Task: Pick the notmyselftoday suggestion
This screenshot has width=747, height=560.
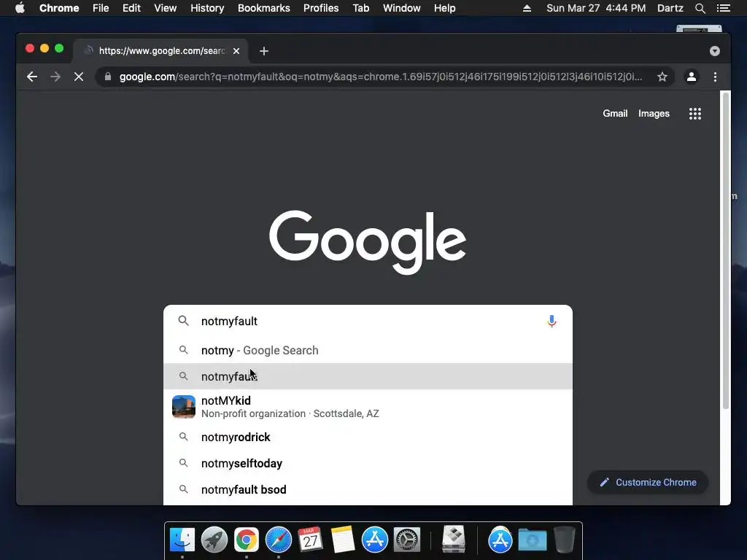Action: click(x=368, y=463)
